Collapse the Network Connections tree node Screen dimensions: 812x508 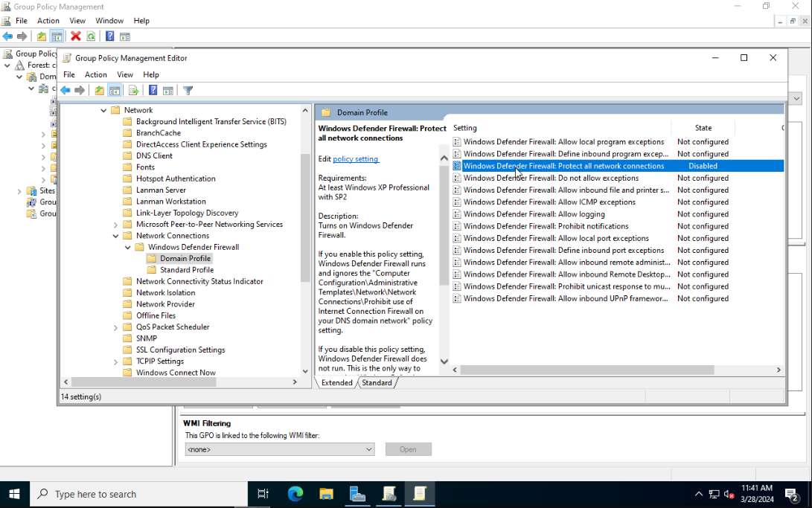coord(115,236)
